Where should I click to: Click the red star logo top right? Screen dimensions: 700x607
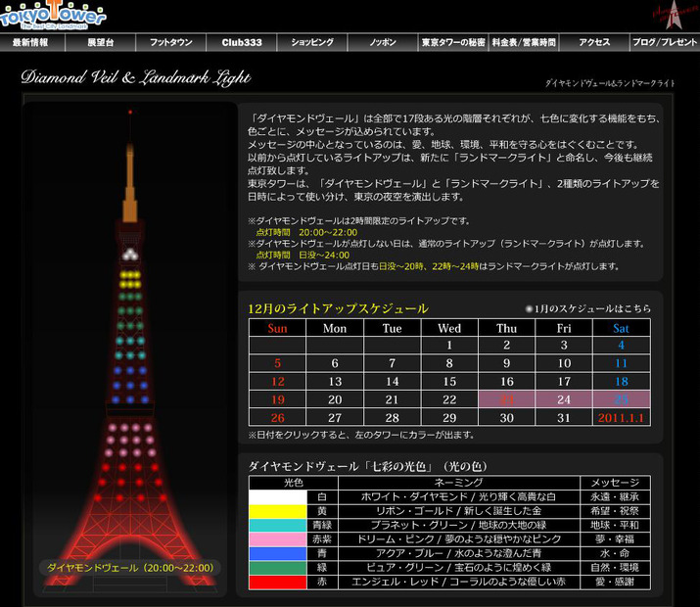tap(675, 15)
